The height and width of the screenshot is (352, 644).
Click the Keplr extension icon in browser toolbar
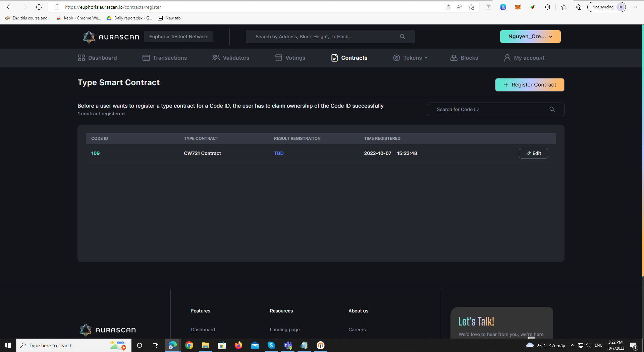[x=503, y=7]
